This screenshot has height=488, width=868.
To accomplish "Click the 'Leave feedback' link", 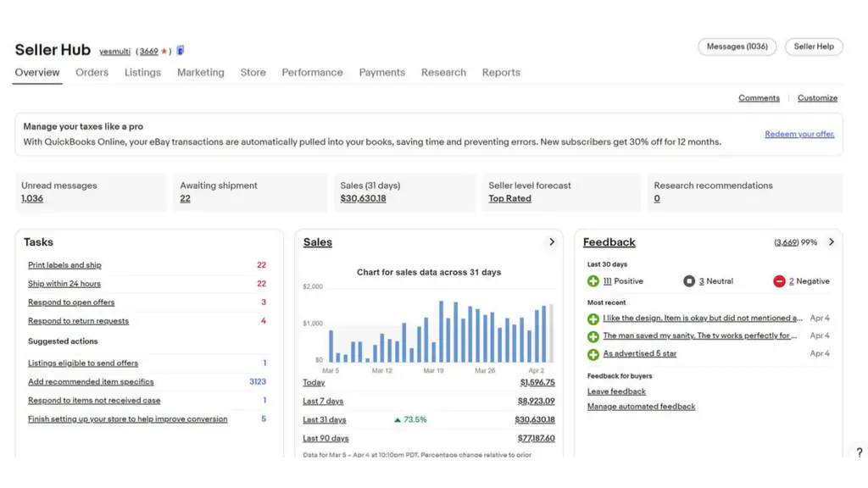I will [x=616, y=391].
